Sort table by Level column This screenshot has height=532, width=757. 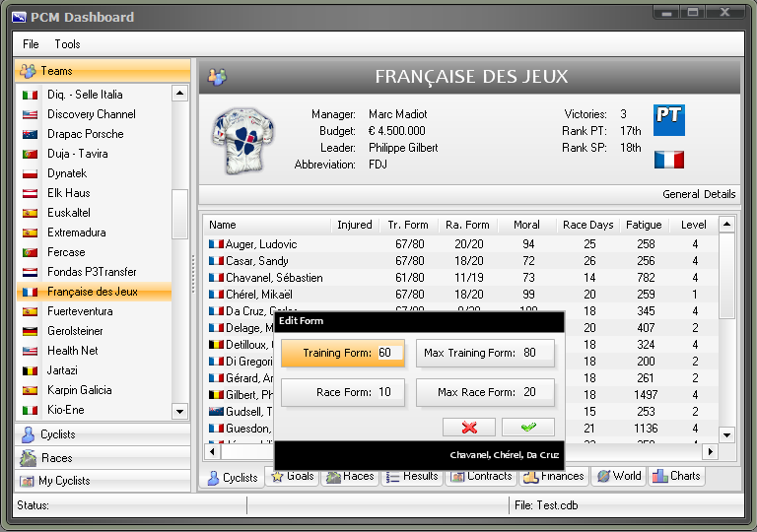[x=694, y=225]
